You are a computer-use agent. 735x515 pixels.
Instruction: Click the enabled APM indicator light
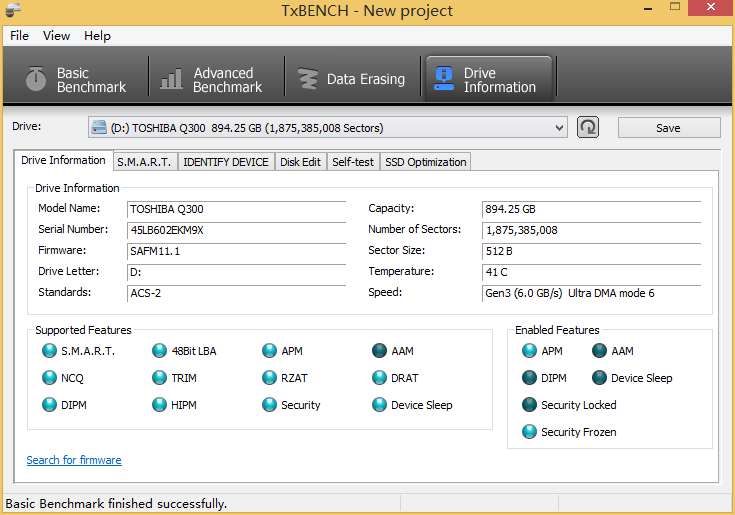(x=529, y=351)
